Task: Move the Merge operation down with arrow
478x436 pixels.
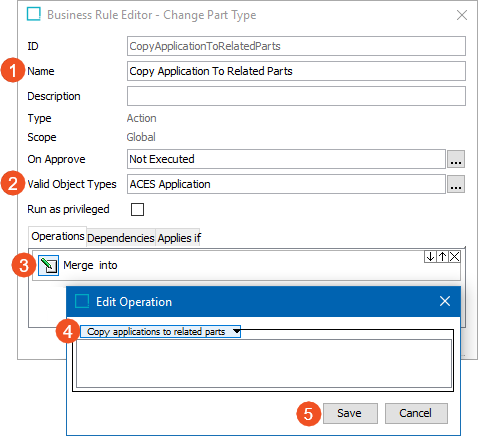Action: pyautogui.click(x=430, y=257)
